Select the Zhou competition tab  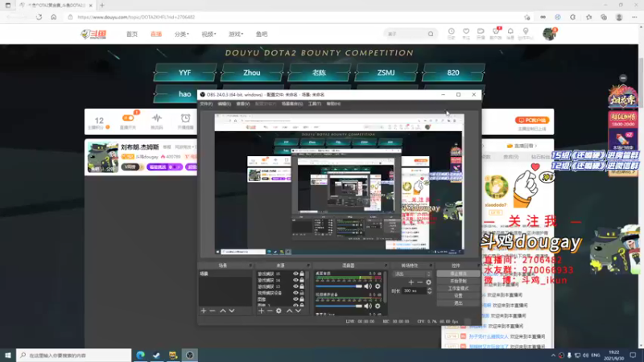coord(252,72)
